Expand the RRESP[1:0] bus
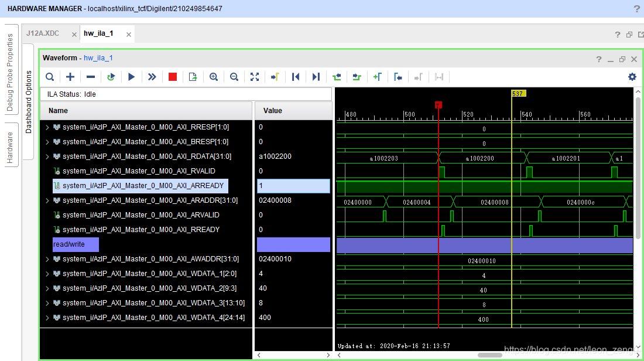644x361 pixels. tap(47, 127)
